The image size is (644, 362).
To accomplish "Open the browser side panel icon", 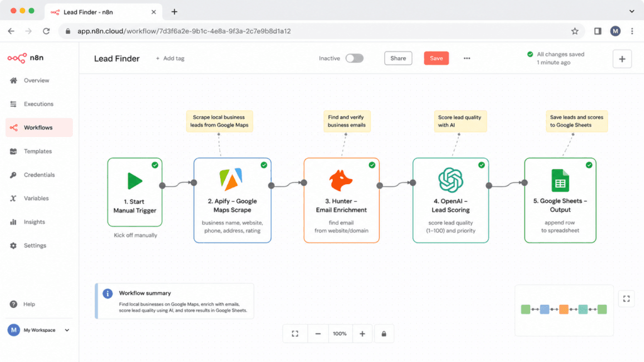I will click(597, 31).
